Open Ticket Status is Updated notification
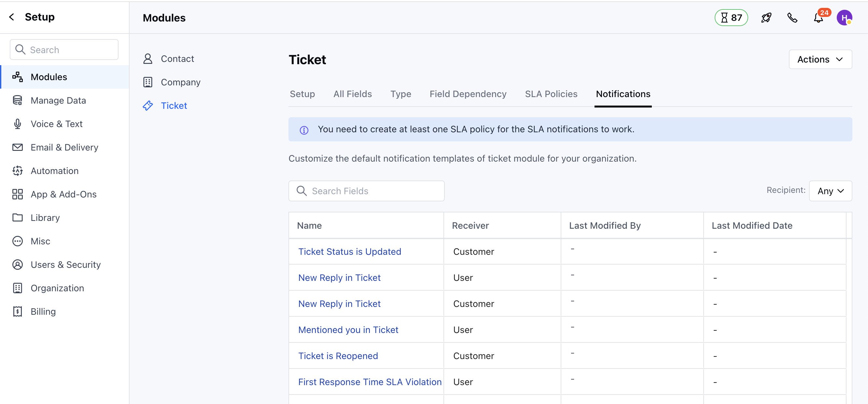868x404 pixels. click(x=349, y=252)
